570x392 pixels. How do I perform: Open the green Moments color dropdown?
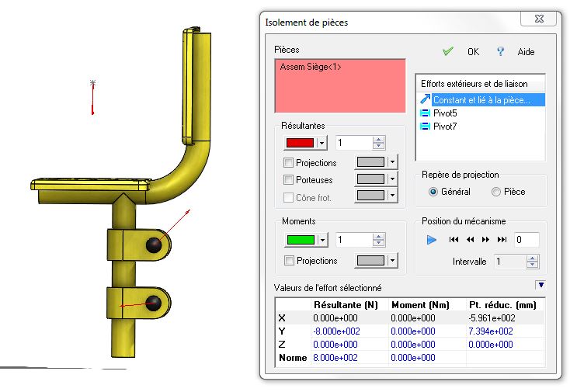(x=321, y=241)
